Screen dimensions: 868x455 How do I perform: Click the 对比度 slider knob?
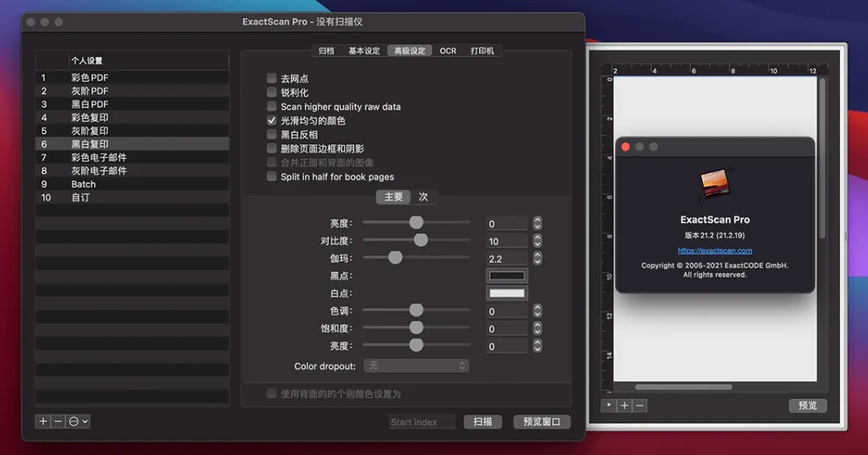(421, 240)
